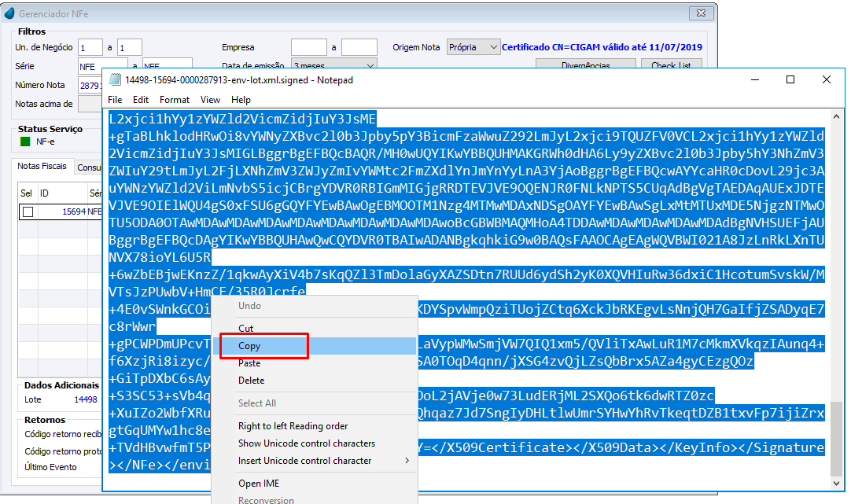Click the Código retorno recib label
The height and width of the screenshot is (504, 851).
point(63,434)
